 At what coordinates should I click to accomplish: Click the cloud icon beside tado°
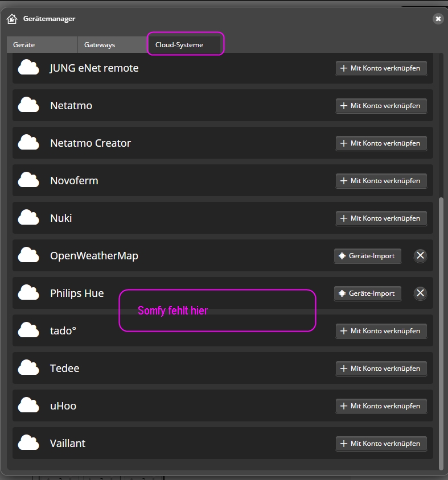click(28, 330)
